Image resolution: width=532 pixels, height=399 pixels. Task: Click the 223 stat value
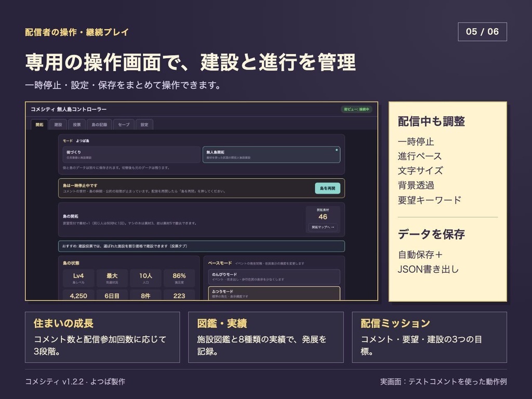point(179,296)
